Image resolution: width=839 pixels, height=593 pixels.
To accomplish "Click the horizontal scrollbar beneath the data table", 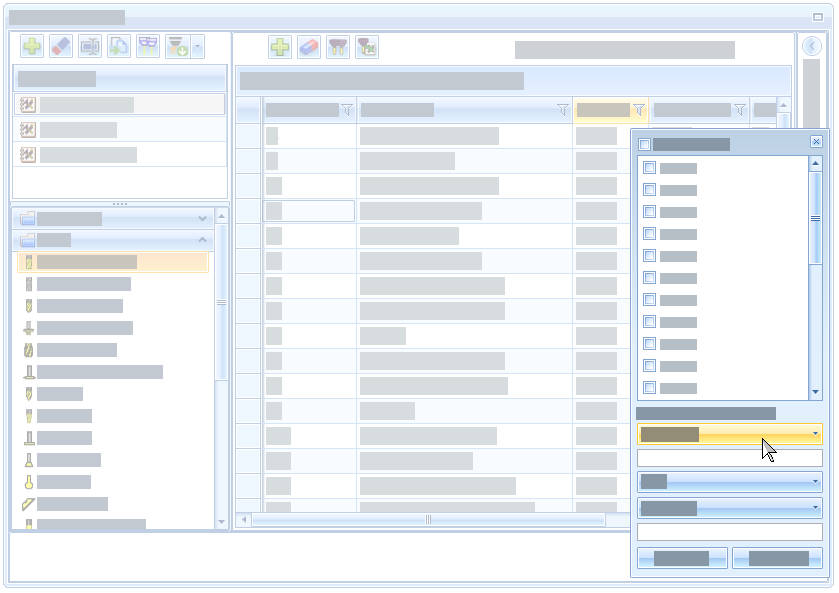I will [x=428, y=520].
